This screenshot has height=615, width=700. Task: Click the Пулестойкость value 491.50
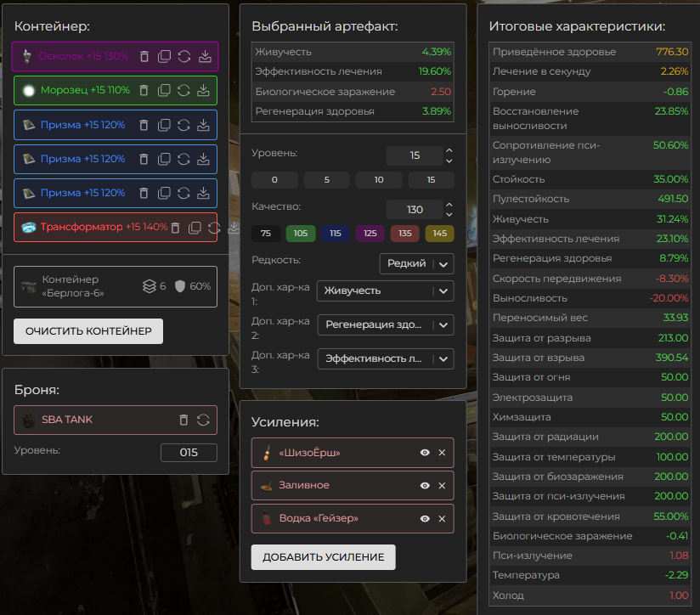pyautogui.click(x=673, y=199)
